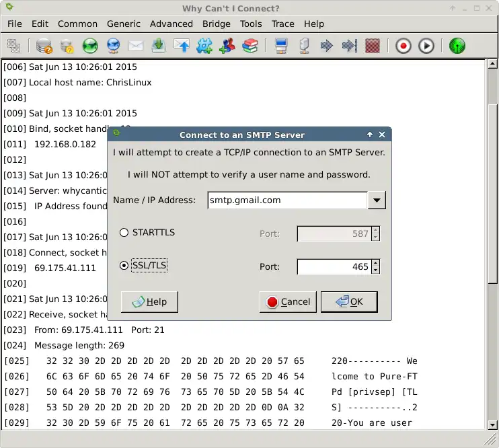The height and width of the screenshot is (448, 499).
Task: Open the Generic menu
Action: (124, 24)
